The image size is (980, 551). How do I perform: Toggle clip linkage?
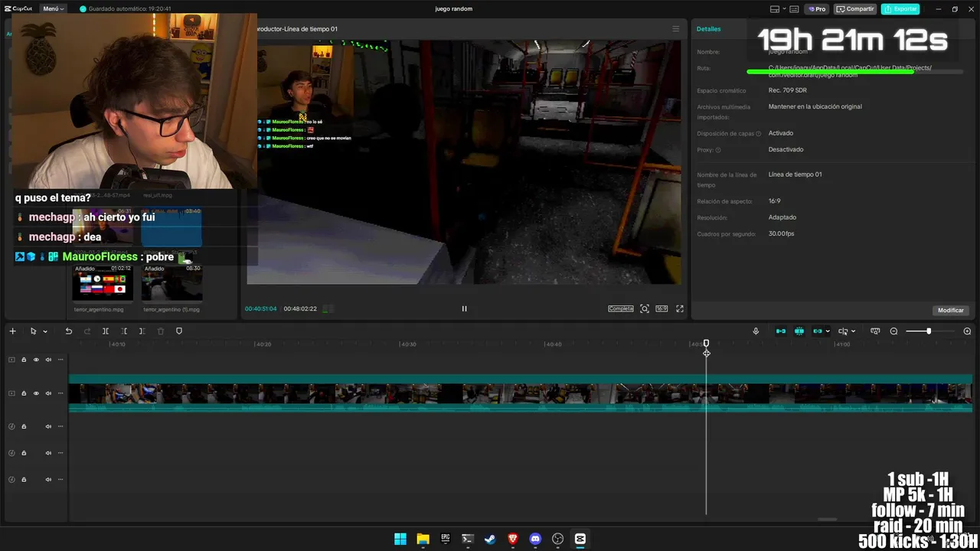pyautogui.click(x=817, y=331)
